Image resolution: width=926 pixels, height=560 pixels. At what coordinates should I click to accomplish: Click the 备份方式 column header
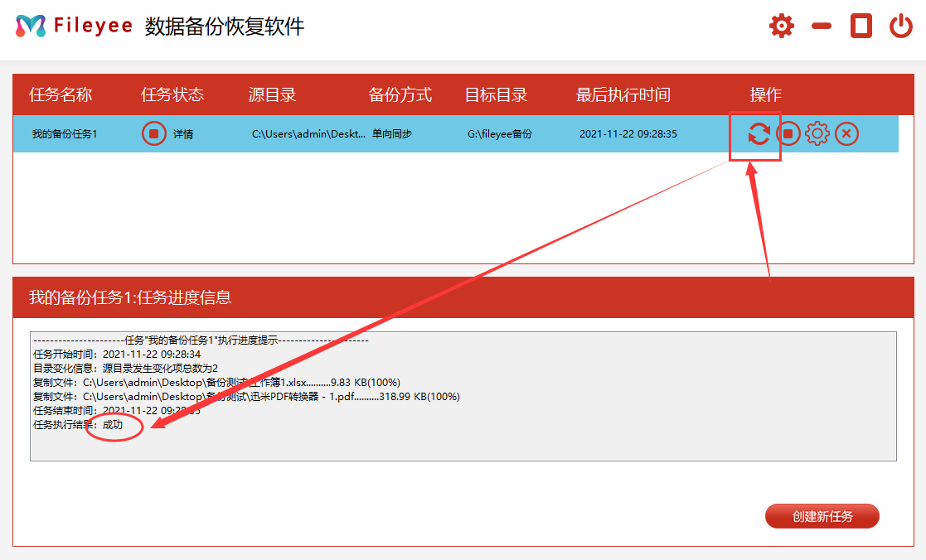[400, 94]
